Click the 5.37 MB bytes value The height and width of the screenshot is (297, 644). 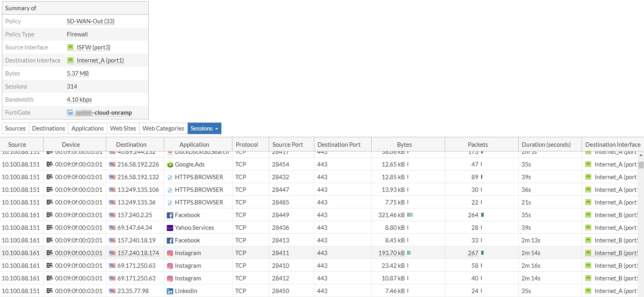point(78,74)
